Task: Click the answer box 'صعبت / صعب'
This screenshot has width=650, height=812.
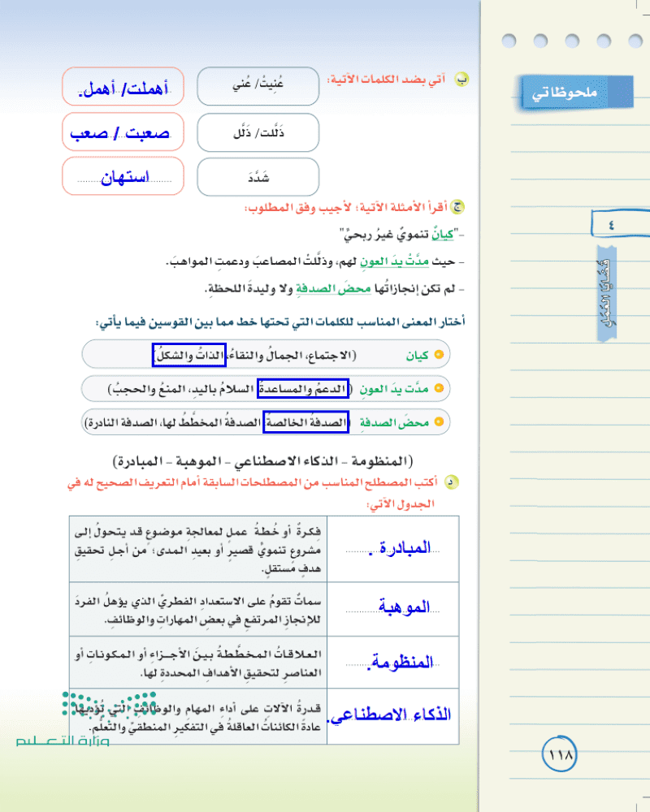Action: tap(123, 132)
